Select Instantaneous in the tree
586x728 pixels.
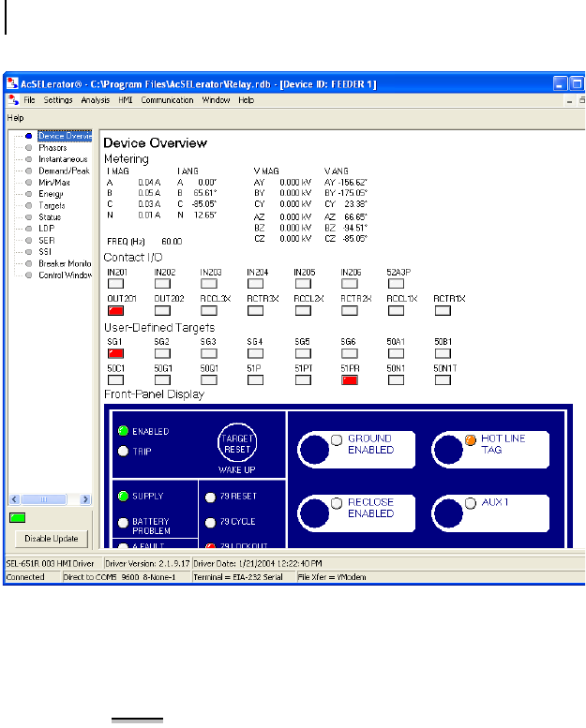pyautogui.click(x=63, y=159)
